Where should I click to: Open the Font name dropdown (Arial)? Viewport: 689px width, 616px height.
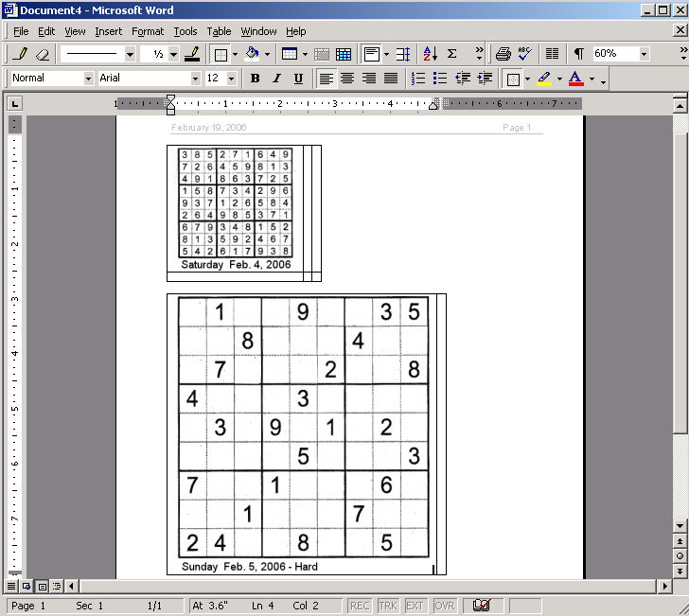pyautogui.click(x=195, y=79)
